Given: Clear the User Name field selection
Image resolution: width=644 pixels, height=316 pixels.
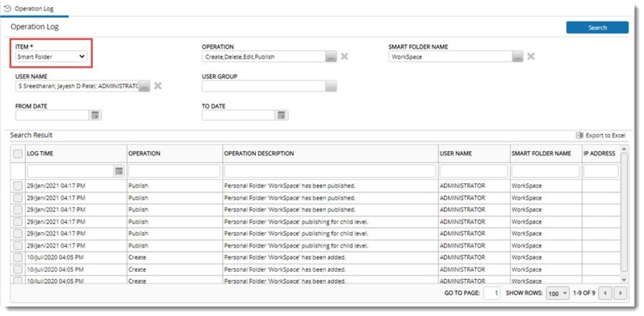Looking at the screenshot, I should click(158, 86).
